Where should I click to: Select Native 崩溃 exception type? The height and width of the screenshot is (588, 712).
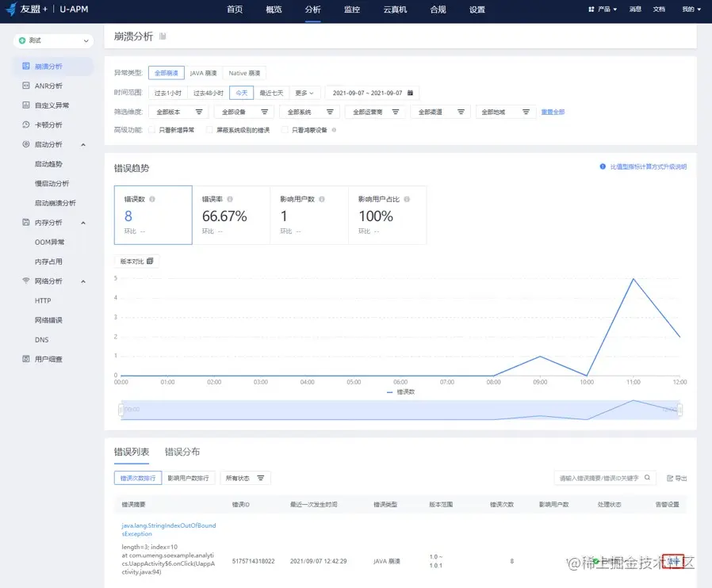click(x=244, y=73)
